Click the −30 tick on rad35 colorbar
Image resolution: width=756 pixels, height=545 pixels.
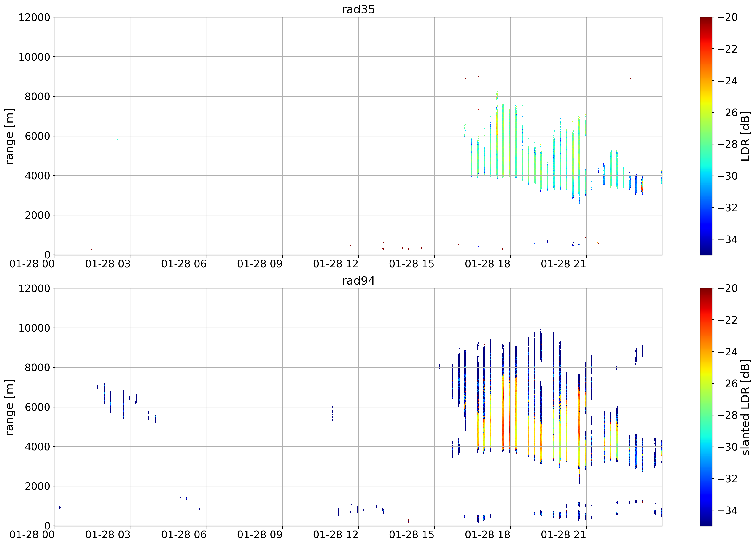pyautogui.click(x=727, y=176)
